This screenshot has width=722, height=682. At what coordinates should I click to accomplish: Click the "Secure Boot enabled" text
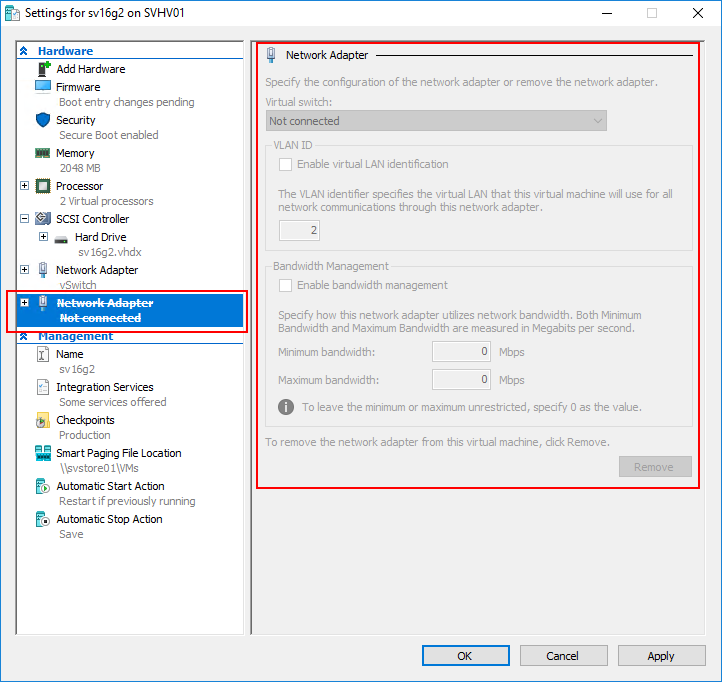tap(109, 135)
